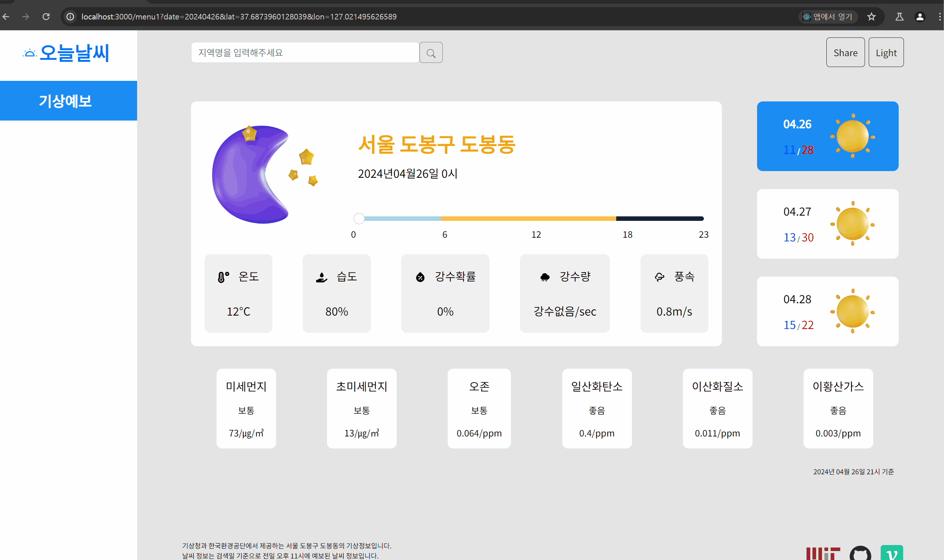Click the browser reload icon
Image resolution: width=944 pixels, height=560 pixels.
coord(46,16)
